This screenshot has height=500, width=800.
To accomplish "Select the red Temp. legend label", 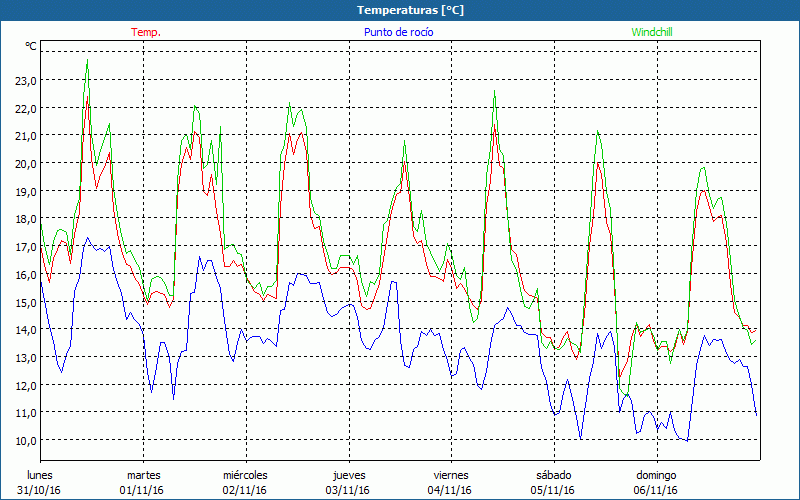I will click(x=146, y=32).
